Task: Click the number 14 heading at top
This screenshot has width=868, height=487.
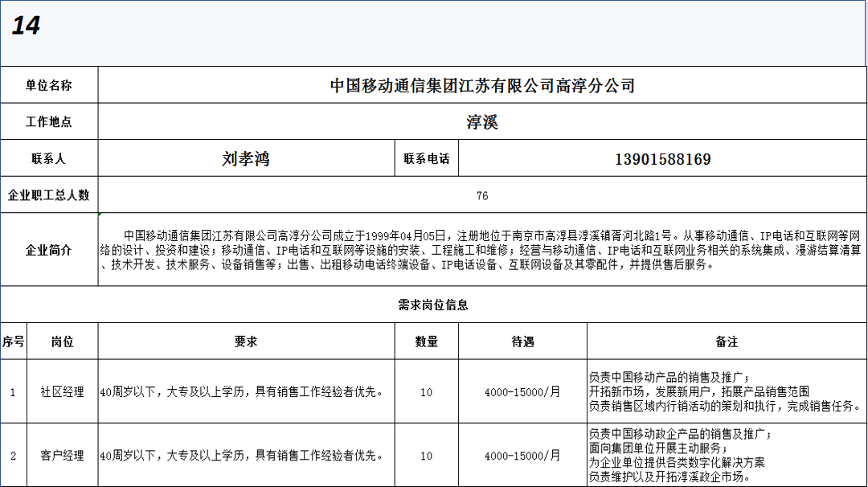Action: [26, 26]
